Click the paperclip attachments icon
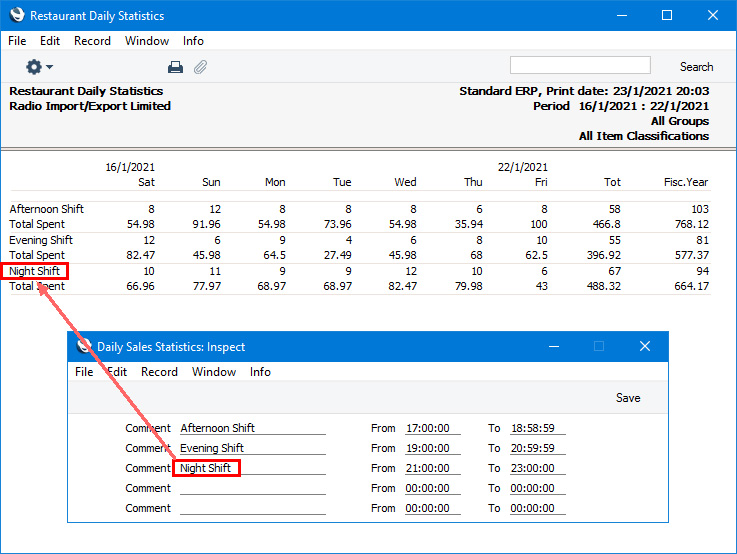 tap(199, 67)
